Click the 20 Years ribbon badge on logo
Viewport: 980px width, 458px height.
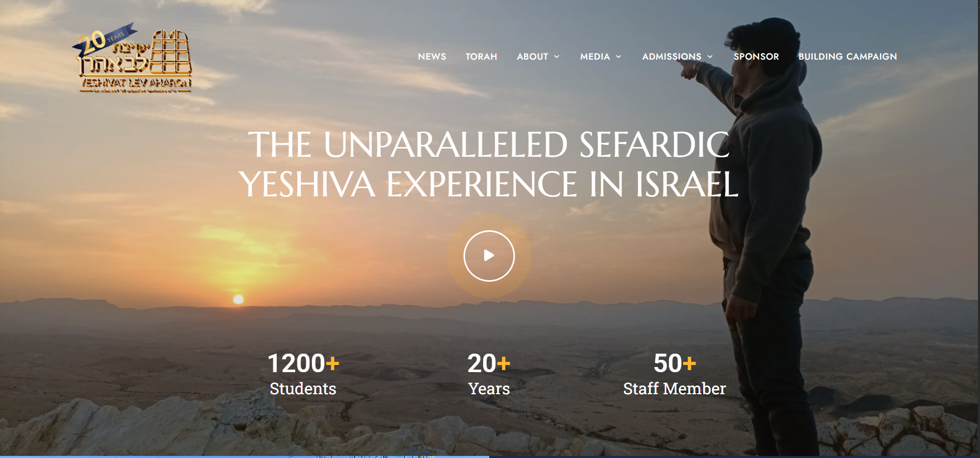[x=104, y=40]
